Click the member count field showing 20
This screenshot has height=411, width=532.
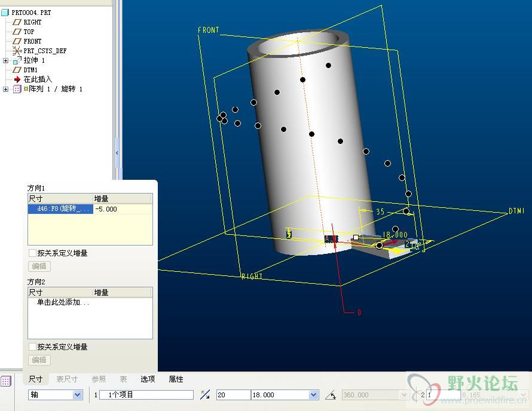234,395
